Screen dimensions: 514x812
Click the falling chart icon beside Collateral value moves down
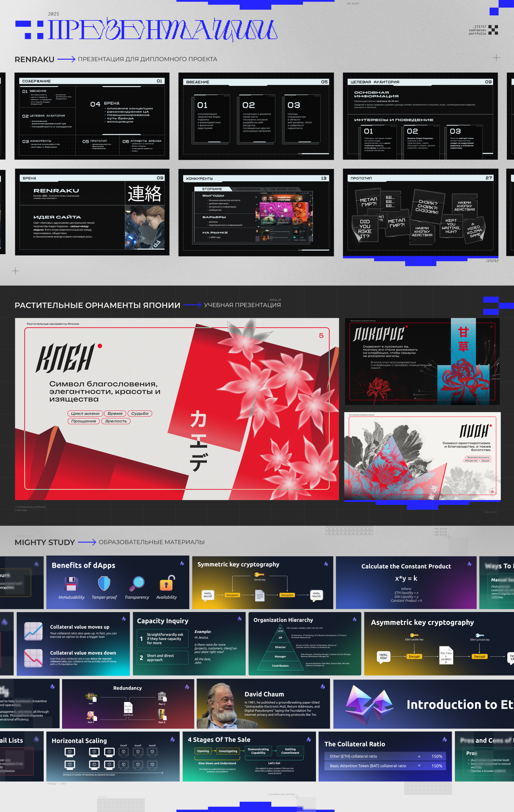point(33,658)
